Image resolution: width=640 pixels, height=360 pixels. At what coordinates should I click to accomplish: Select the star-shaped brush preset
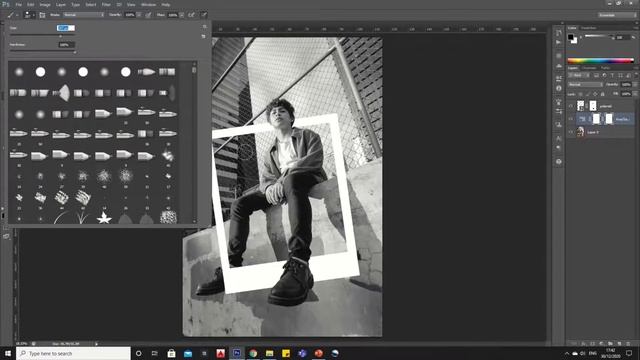click(104, 218)
